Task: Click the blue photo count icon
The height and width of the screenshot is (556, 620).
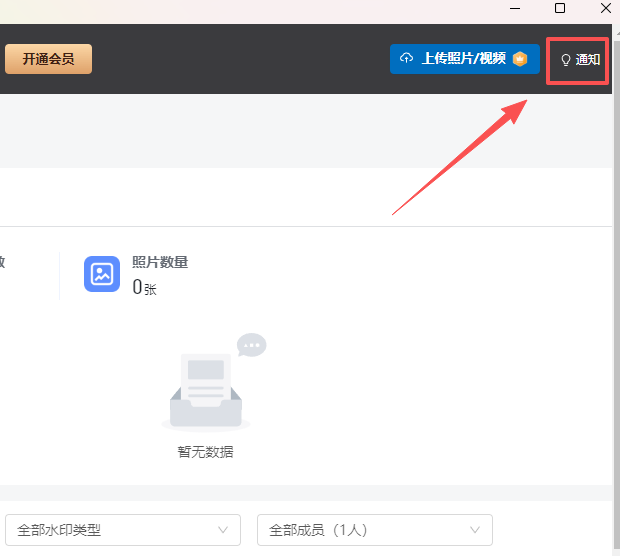Action: pyautogui.click(x=102, y=274)
